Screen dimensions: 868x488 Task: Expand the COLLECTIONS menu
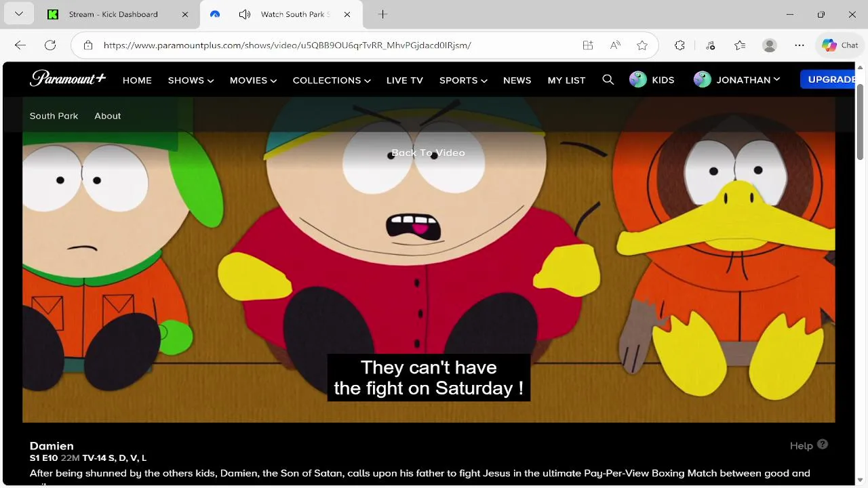[332, 80]
